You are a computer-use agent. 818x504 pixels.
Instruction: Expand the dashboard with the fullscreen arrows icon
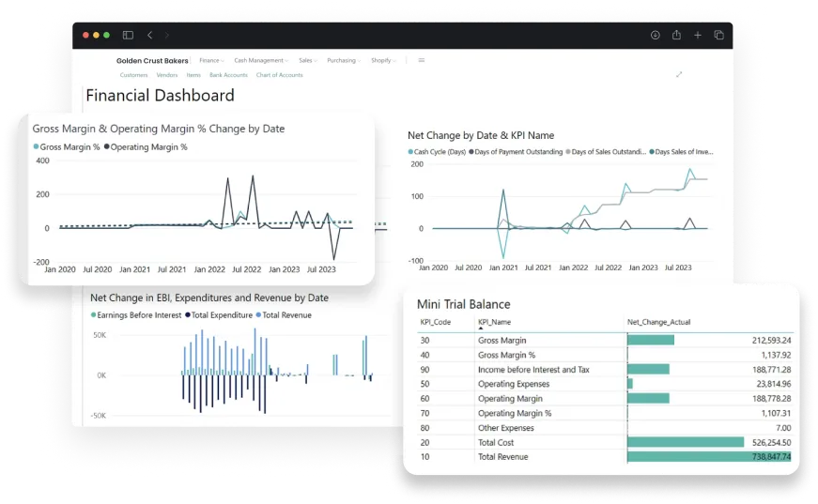679,74
